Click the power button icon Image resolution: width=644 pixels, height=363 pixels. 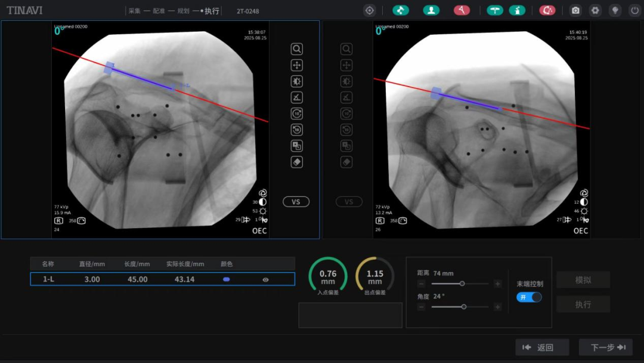click(634, 10)
